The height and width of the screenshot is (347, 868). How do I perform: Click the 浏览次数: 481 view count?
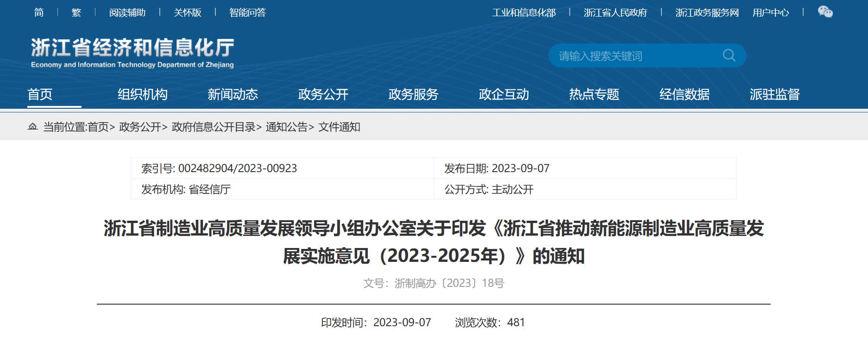[490, 322]
